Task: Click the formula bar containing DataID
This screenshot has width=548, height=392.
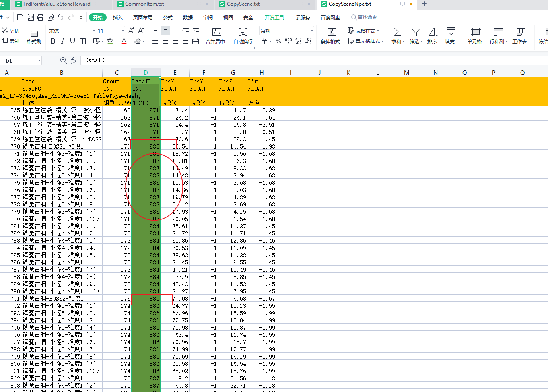Action: [314, 60]
